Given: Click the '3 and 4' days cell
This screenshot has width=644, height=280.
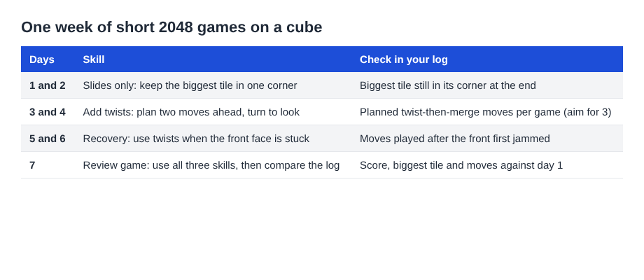Looking at the screenshot, I should [47, 112].
